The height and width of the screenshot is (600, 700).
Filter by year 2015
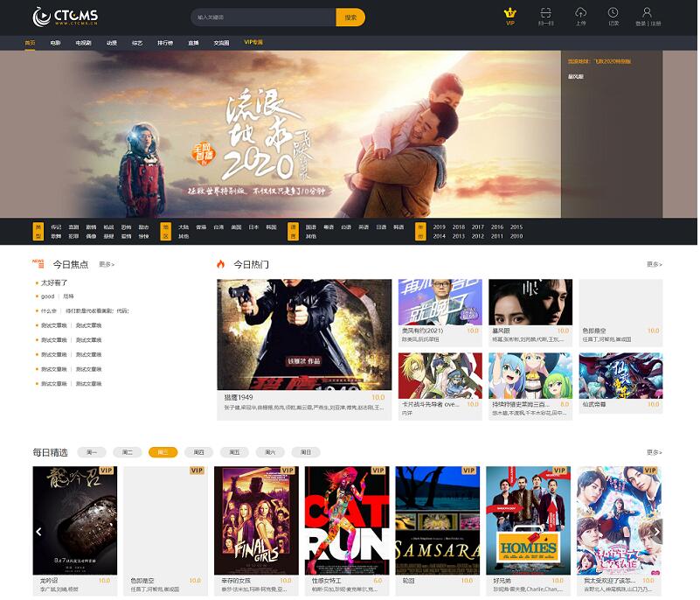(516, 227)
